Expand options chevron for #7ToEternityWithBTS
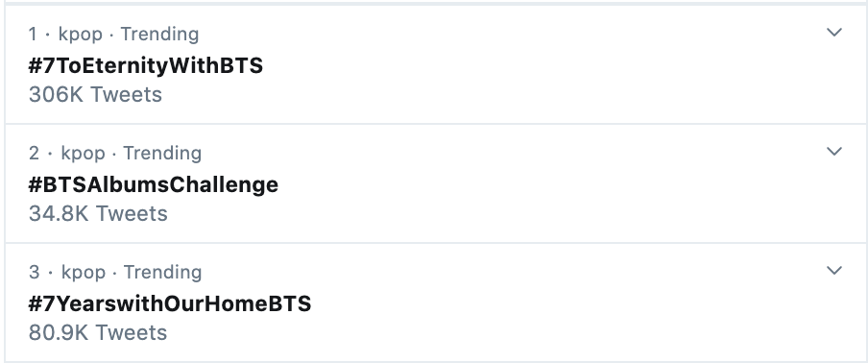The width and height of the screenshot is (868, 363). [x=834, y=33]
